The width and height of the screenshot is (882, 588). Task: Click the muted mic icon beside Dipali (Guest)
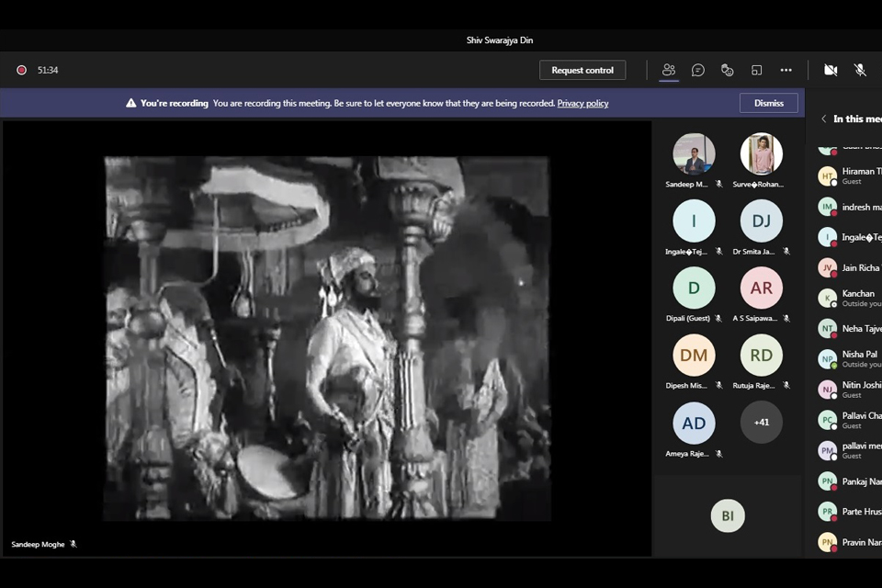[x=718, y=319]
